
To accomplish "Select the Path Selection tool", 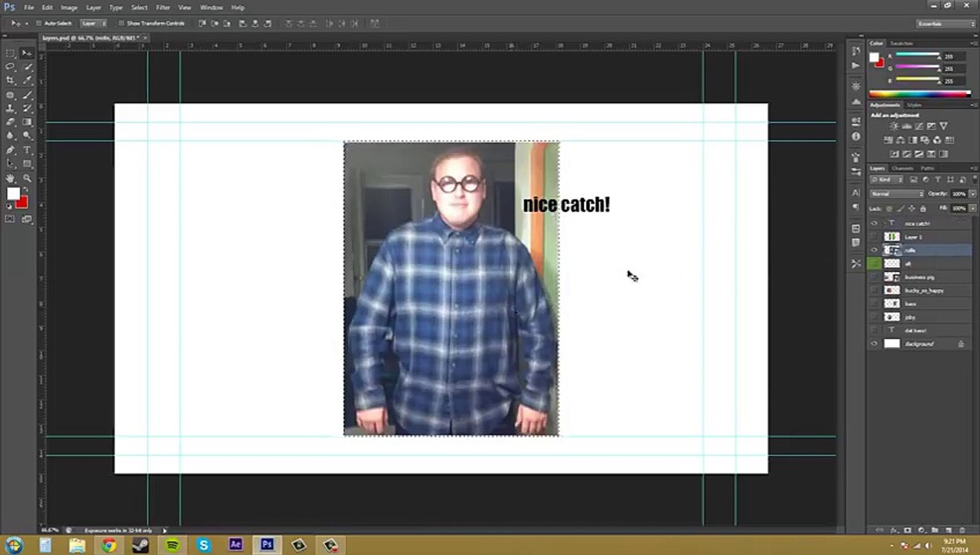I will [x=11, y=164].
